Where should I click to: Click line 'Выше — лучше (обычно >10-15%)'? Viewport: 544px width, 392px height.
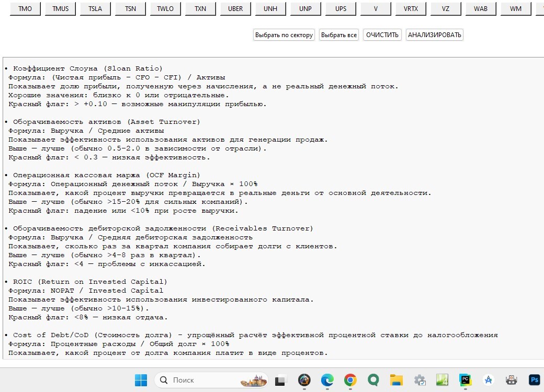pyautogui.click(x=78, y=308)
